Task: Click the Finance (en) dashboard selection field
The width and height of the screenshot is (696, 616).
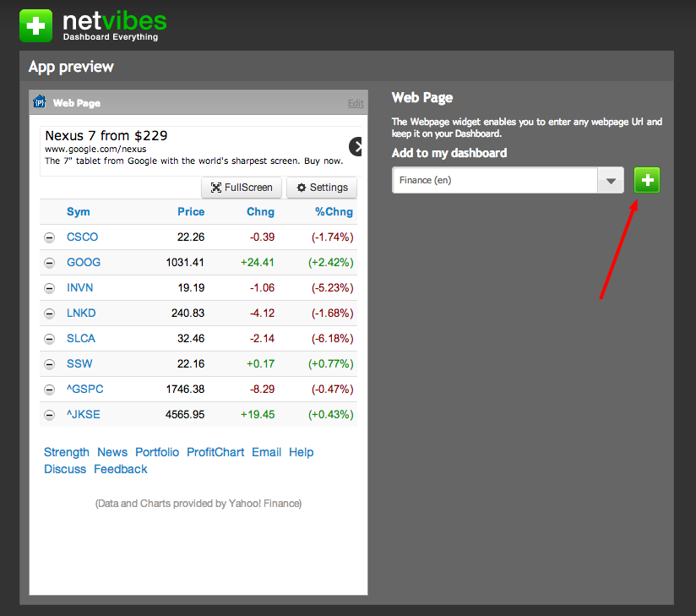Action: point(495,180)
